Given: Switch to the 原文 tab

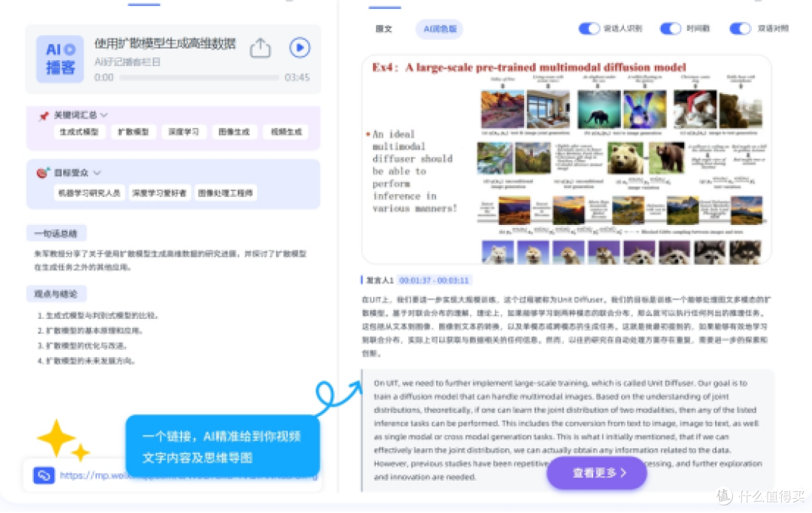Looking at the screenshot, I should click(x=383, y=29).
